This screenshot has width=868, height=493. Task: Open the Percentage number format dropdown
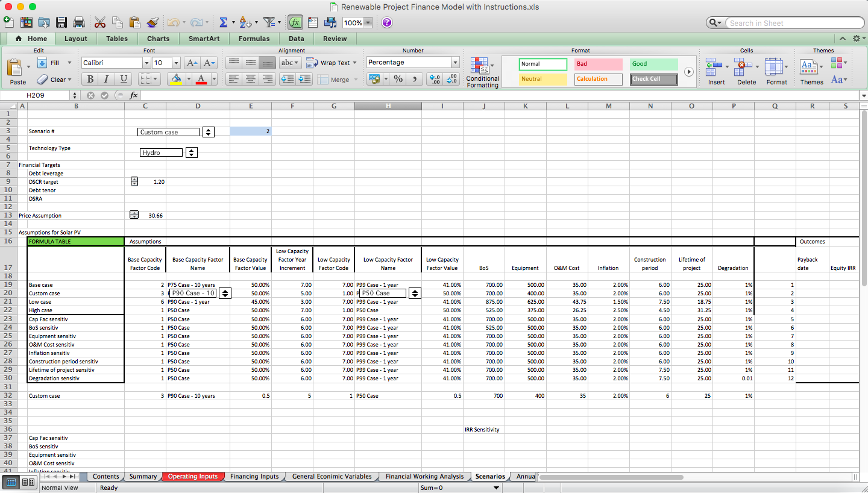(x=455, y=63)
